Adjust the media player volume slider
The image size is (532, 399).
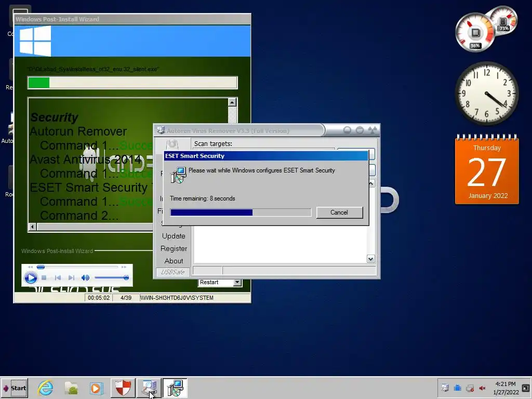click(x=112, y=278)
